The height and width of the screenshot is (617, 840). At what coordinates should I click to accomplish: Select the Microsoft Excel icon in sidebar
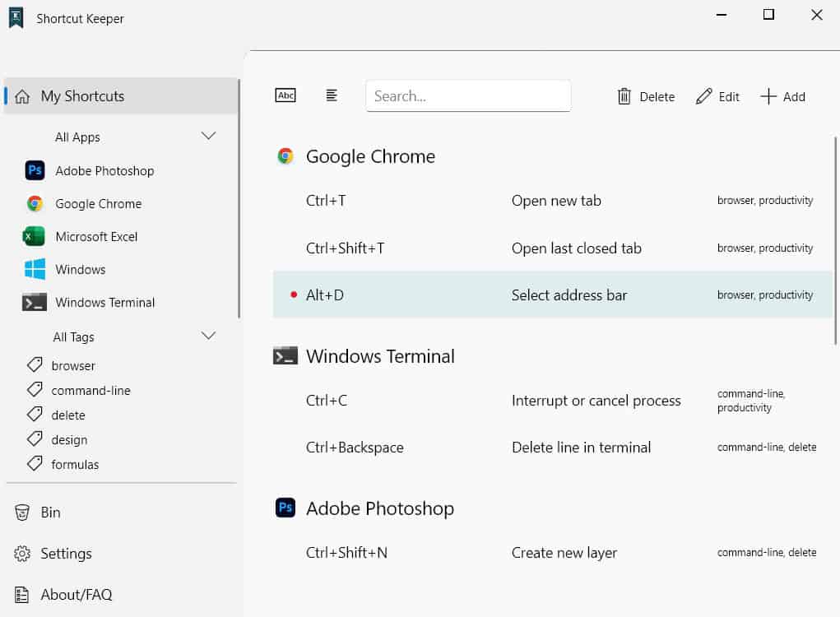tap(34, 236)
